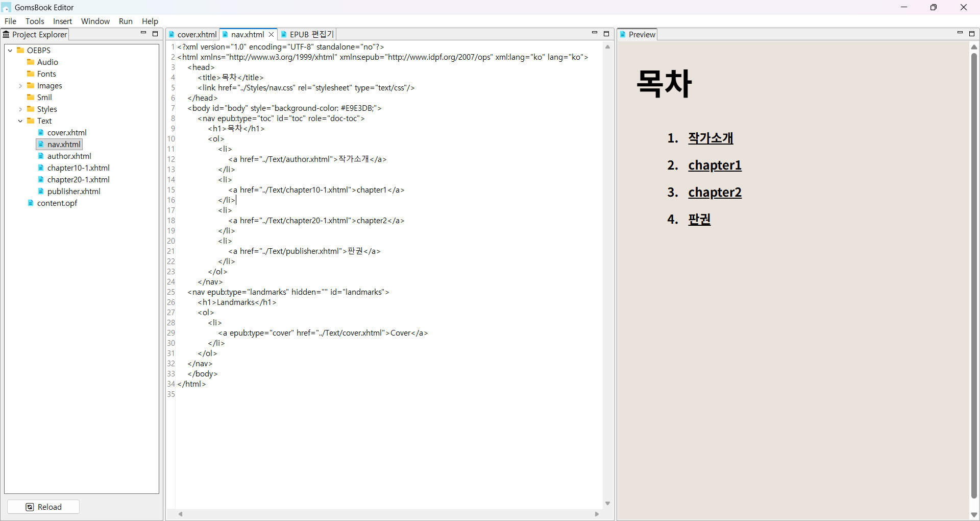This screenshot has height=521, width=980.
Task: Click the Preview scroll-up arrow
Action: [x=974, y=47]
